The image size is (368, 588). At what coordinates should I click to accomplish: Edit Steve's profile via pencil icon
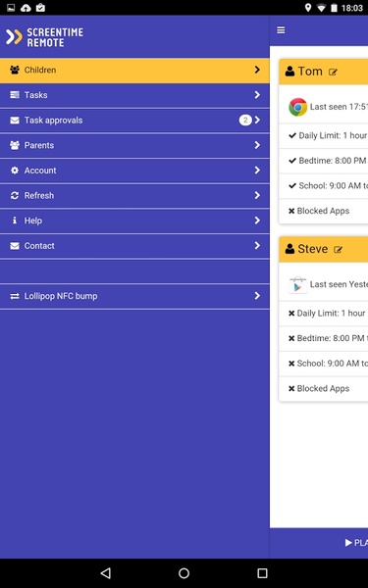(338, 250)
